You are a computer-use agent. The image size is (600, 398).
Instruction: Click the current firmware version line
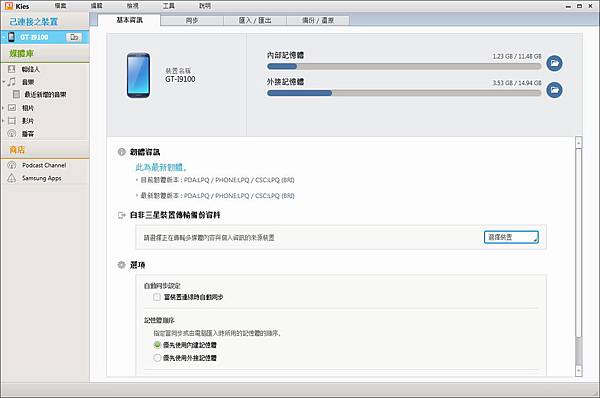(217, 180)
